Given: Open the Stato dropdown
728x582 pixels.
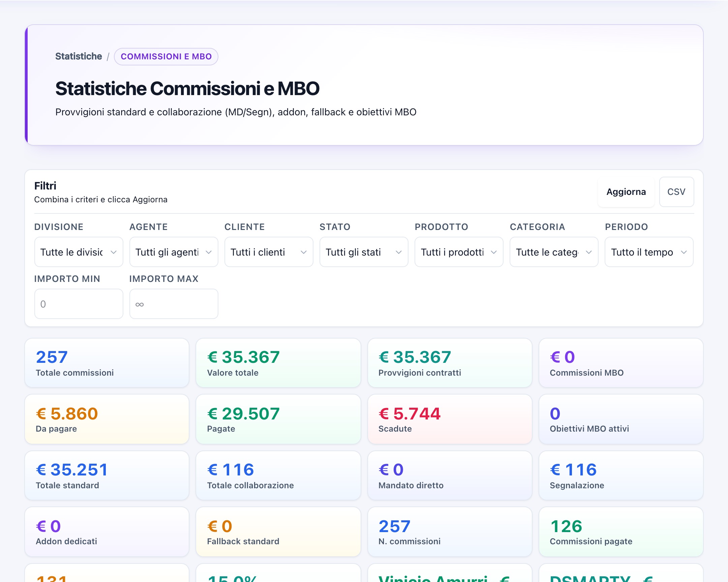Looking at the screenshot, I should point(364,252).
